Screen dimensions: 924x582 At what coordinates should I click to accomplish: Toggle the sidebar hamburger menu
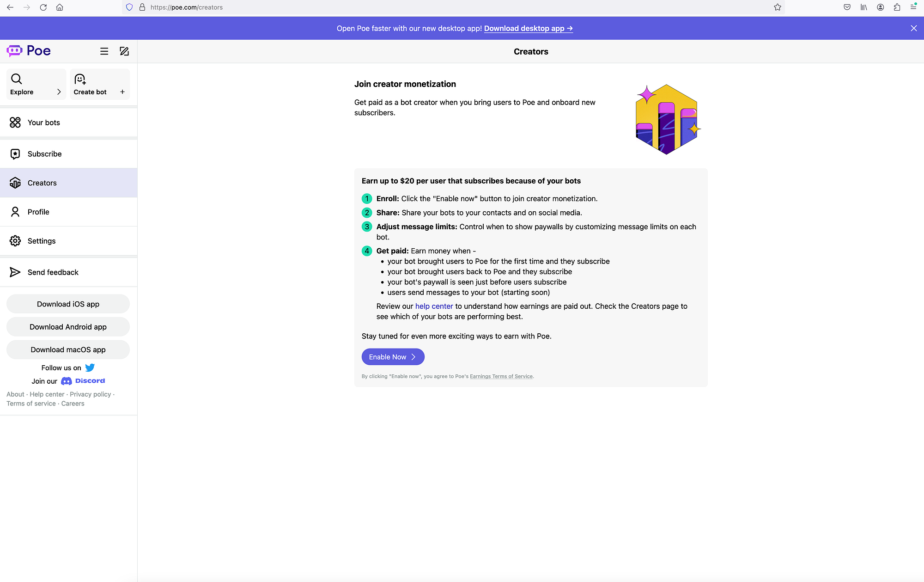coord(104,51)
